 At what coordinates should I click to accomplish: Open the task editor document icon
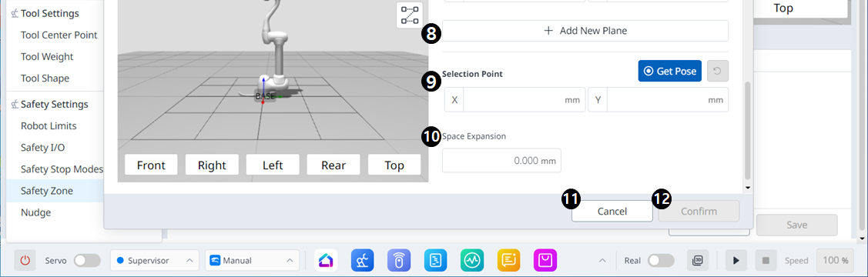tap(435, 260)
